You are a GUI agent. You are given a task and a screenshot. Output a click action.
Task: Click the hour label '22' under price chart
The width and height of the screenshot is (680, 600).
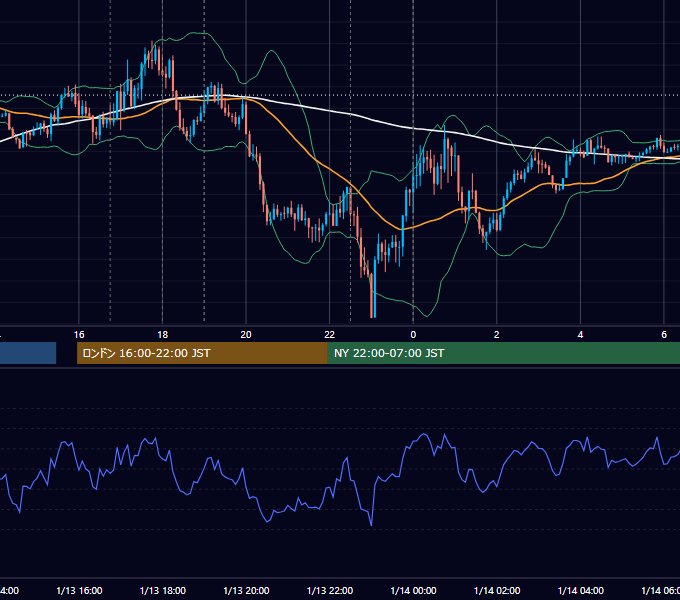(330, 335)
